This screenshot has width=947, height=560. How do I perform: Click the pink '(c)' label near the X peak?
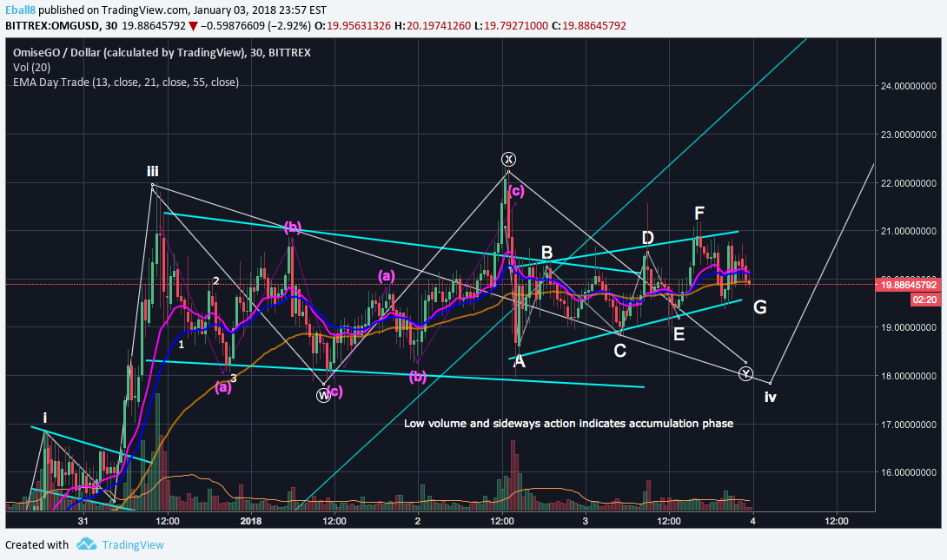[x=516, y=191]
